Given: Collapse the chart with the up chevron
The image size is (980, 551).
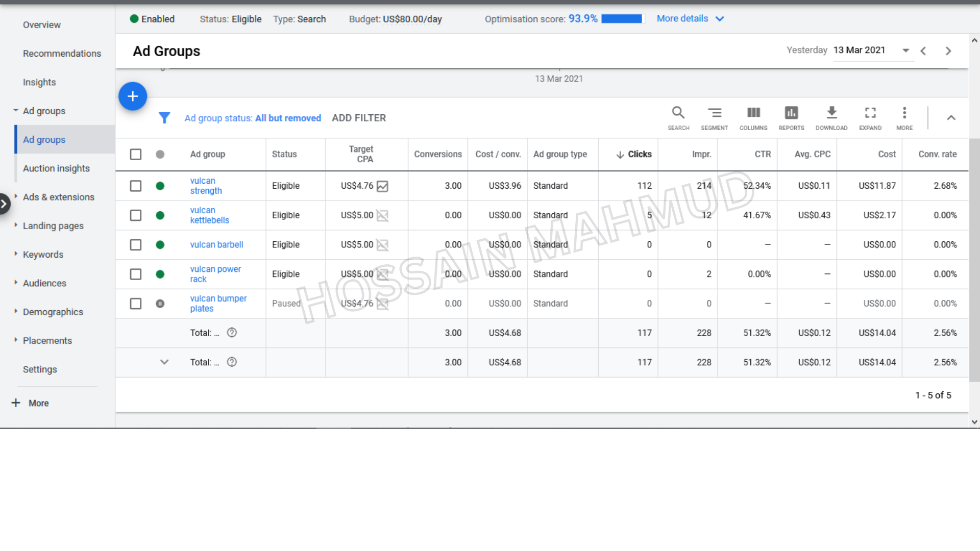Looking at the screenshot, I should pyautogui.click(x=951, y=118).
